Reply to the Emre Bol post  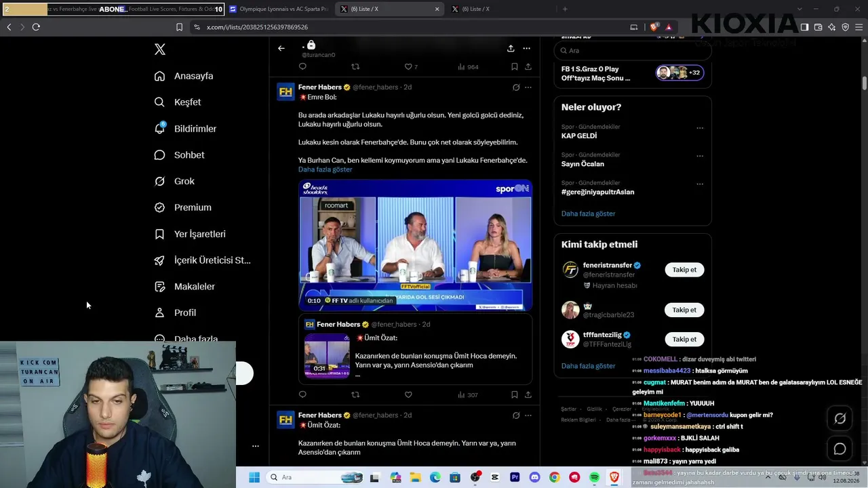(302, 394)
